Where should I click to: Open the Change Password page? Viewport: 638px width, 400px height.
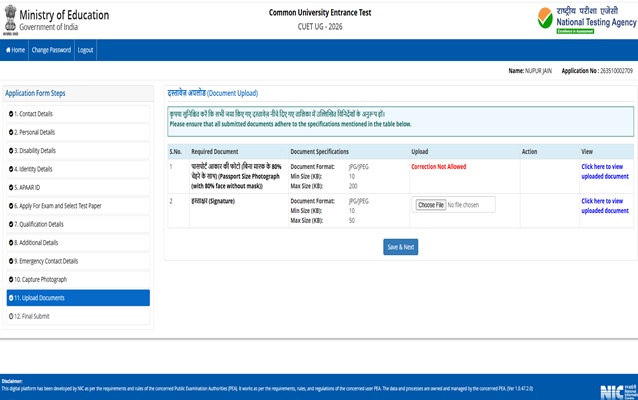point(51,50)
